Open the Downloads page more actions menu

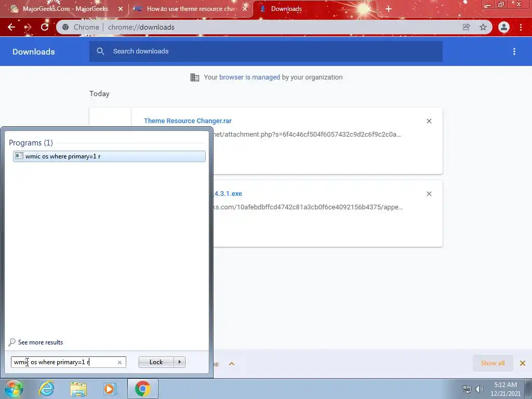pyautogui.click(x=514, y=51)
